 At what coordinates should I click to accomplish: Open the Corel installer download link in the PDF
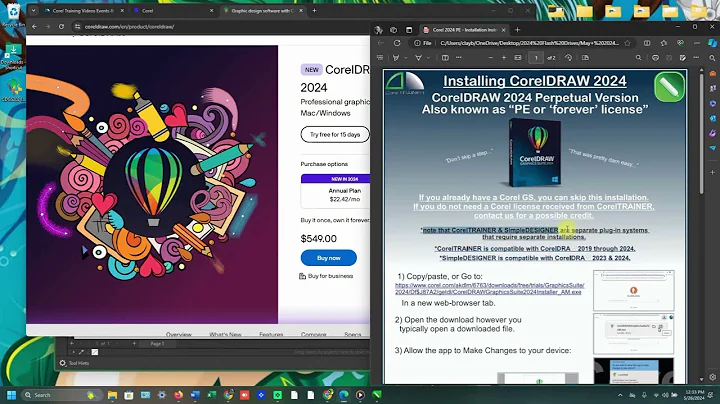click(489, 288)
